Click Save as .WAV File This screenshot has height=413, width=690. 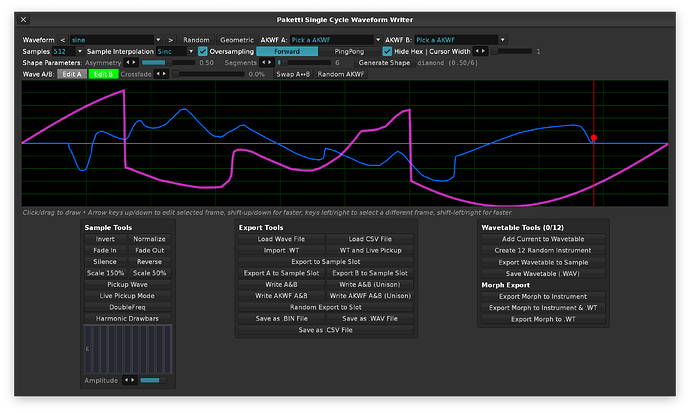369,318
